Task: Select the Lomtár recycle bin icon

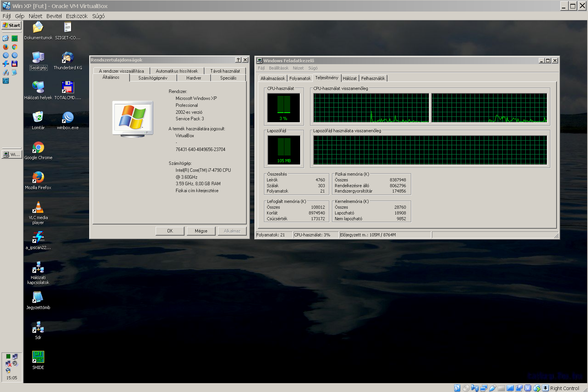Action: pos(38,120)
